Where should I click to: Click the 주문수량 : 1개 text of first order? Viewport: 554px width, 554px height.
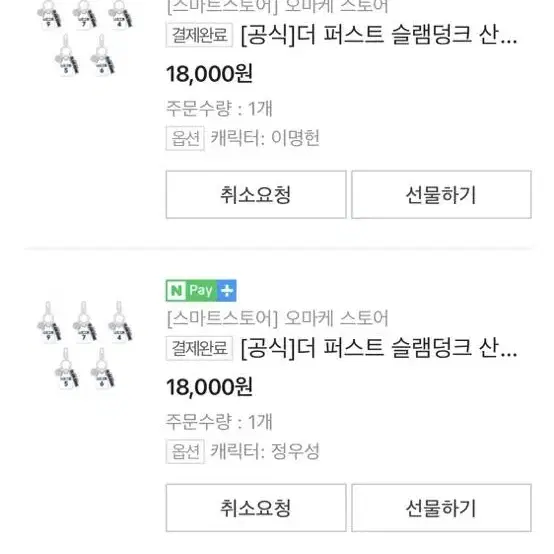tap(219, 108)
